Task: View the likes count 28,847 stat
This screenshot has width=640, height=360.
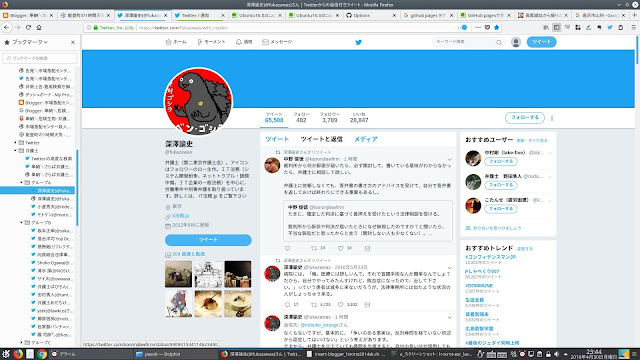Action: 359,118
